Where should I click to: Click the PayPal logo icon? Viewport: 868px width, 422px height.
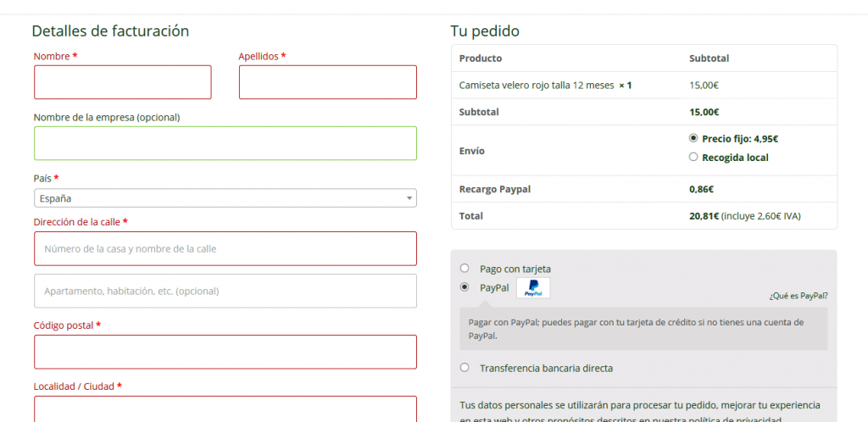coord(533,287)
